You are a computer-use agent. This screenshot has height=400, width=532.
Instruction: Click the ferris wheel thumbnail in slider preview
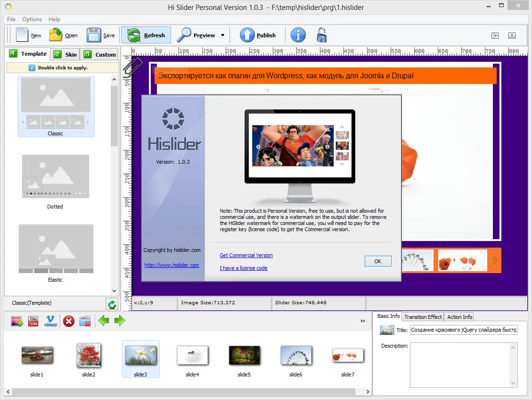[417, 261]
